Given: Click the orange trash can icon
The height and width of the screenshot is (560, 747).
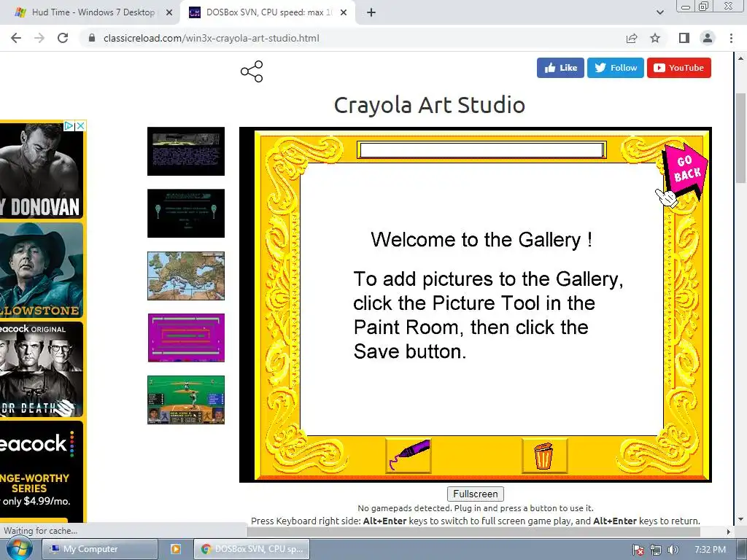Looking at the screenshot, I should point(544,456).
